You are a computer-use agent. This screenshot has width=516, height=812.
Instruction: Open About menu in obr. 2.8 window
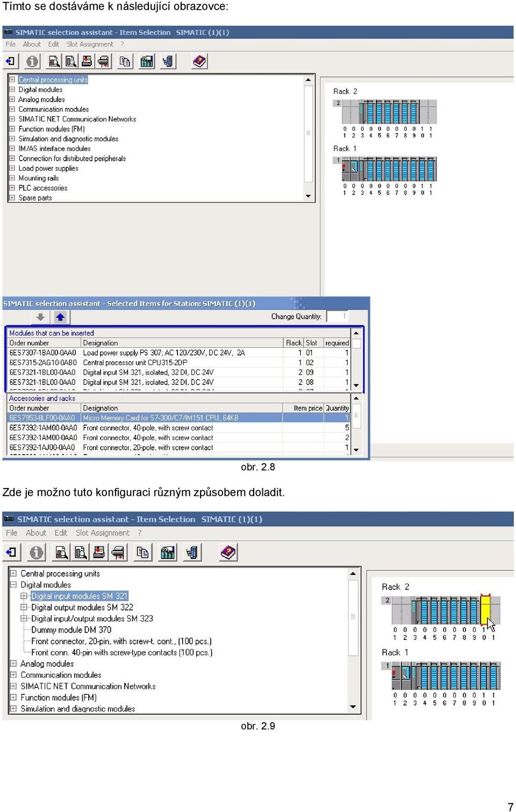click(32, 44)
